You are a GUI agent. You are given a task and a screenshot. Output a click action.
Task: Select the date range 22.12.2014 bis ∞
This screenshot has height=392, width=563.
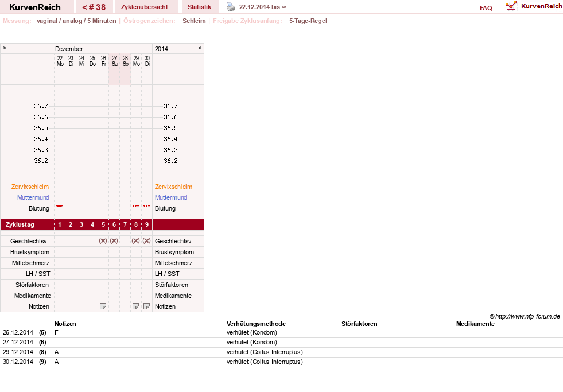tap(262, 7)
